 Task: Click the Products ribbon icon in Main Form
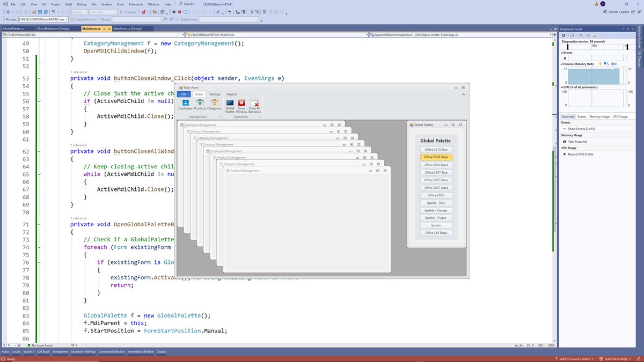(x=200, y=104)
